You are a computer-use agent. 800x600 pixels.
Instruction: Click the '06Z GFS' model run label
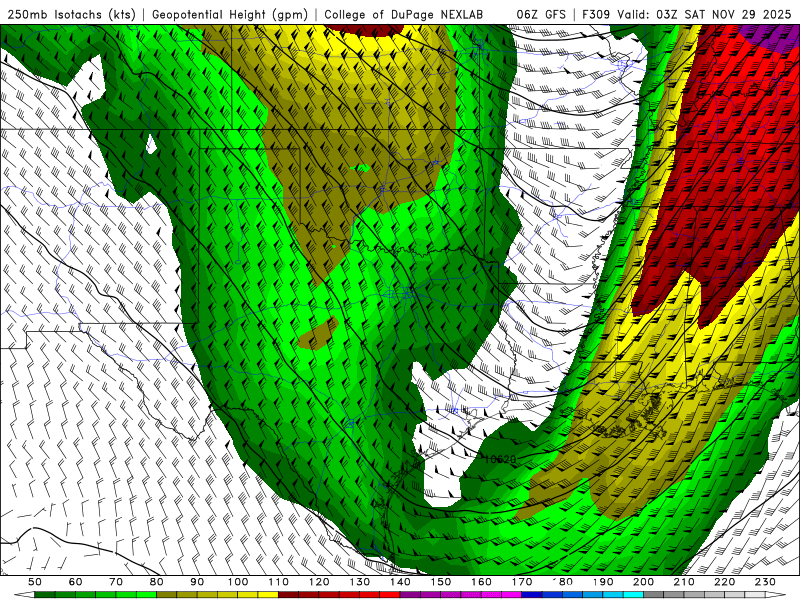coord(541,14)
